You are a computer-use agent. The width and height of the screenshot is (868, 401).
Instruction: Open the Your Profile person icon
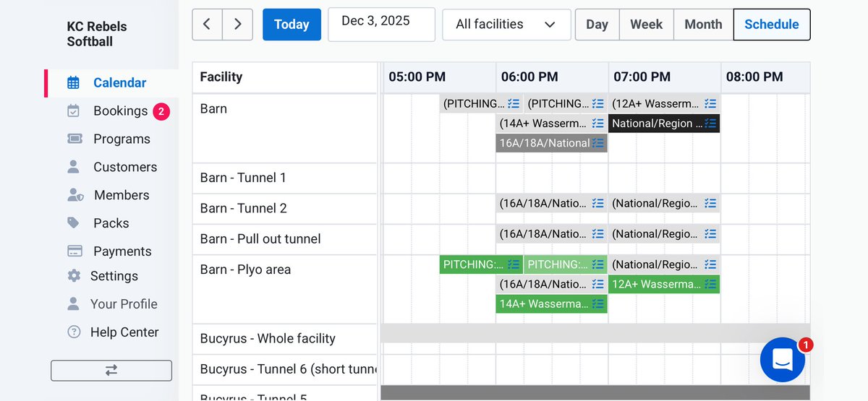tap(73, 304)
